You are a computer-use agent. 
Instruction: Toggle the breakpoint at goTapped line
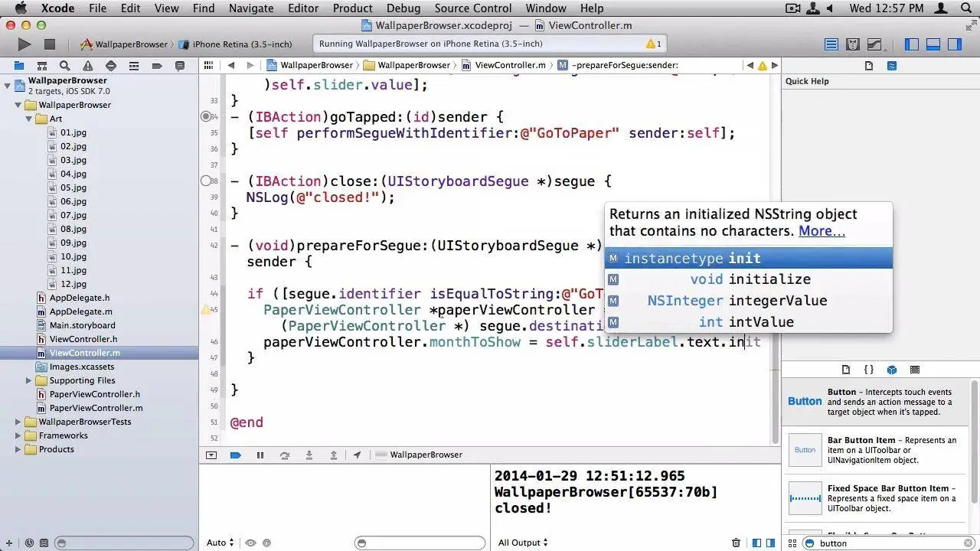(x=207, y=117)
